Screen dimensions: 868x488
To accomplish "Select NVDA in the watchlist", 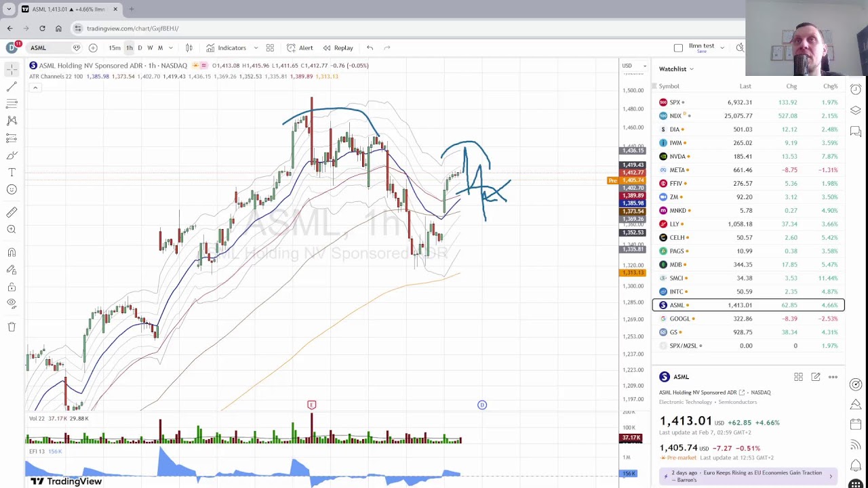I will point(749,157).
